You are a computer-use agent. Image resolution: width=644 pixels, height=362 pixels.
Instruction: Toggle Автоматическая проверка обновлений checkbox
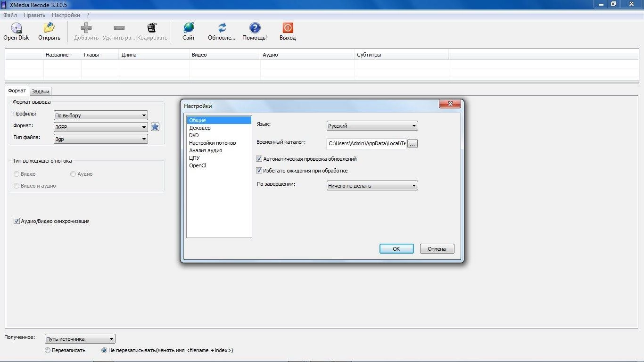(x=259, y=159)
